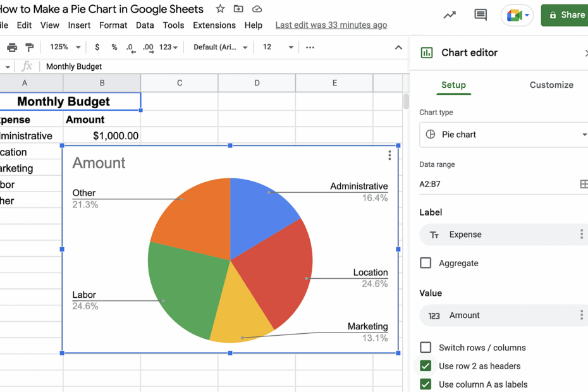
Task: Open the name box dropdown arrow
Action: tap(8, 67)
